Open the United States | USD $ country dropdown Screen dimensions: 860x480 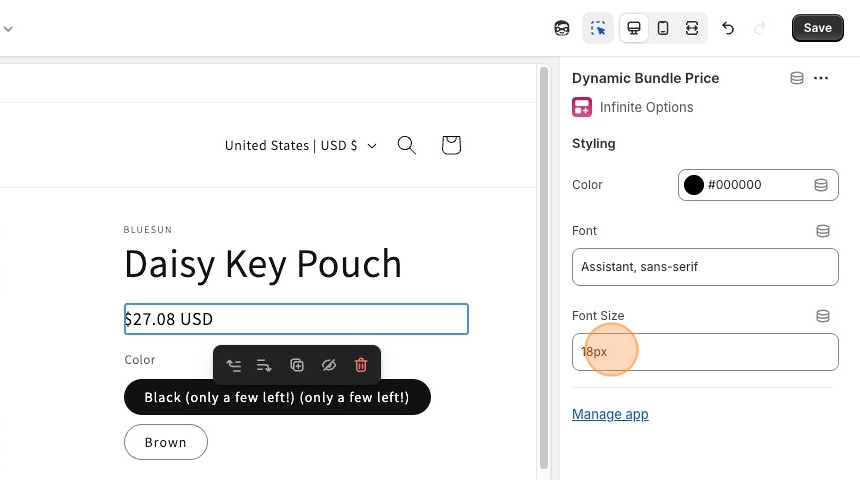pyautogui.click(x=300, y=146)
